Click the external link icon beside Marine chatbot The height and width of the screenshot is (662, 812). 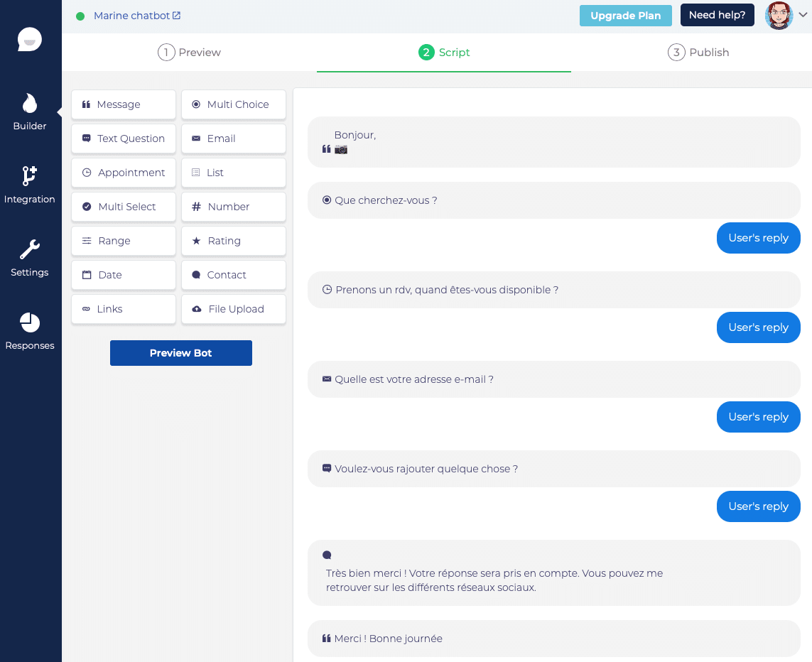[x=177, y=16]
